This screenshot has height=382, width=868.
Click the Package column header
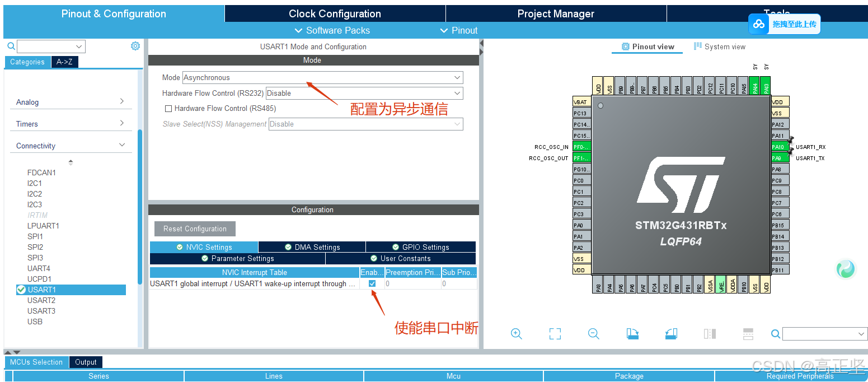tap(629, 376)
